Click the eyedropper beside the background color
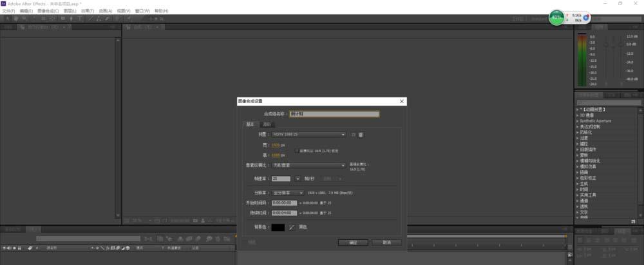The width and height of the screenshot is (644, 265). point(292,227)
